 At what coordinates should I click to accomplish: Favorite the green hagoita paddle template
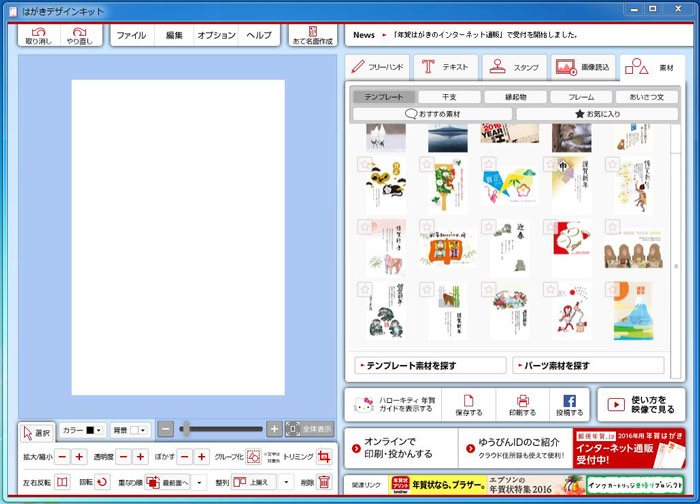pyautogui.click(x=427, y=164)
